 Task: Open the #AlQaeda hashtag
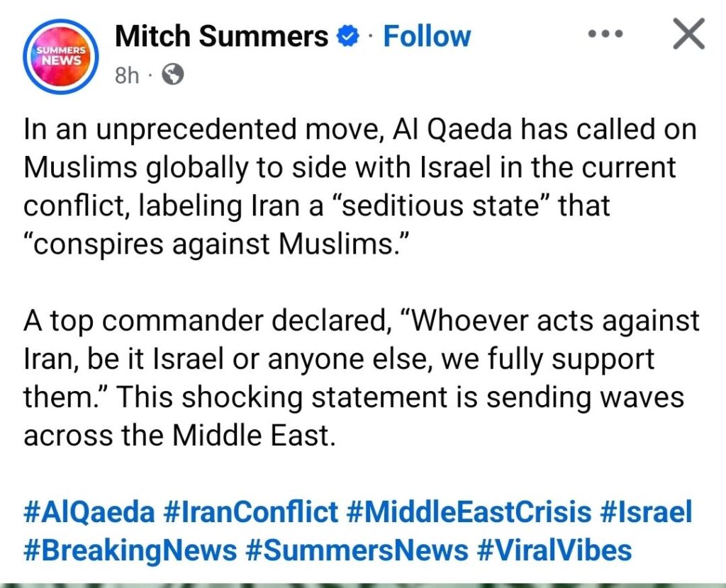pyautogui.click(x=89, y=511)
